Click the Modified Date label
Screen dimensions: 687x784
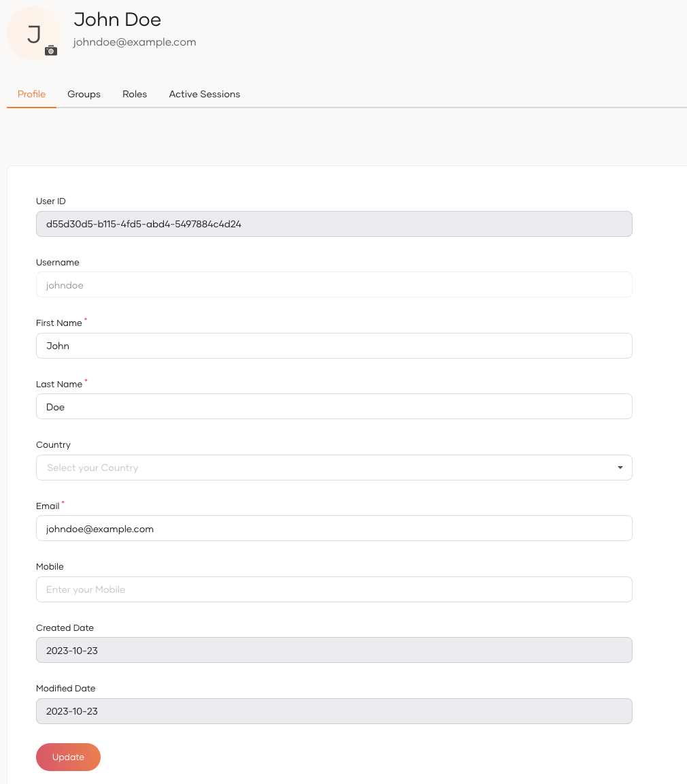65,689
